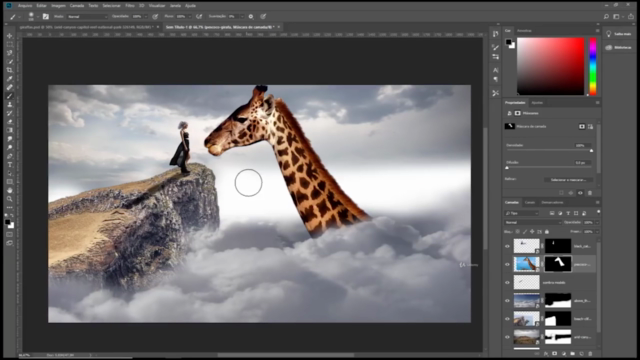
Task: Toggle lock all layer icon
Action: tap(547, 232)
